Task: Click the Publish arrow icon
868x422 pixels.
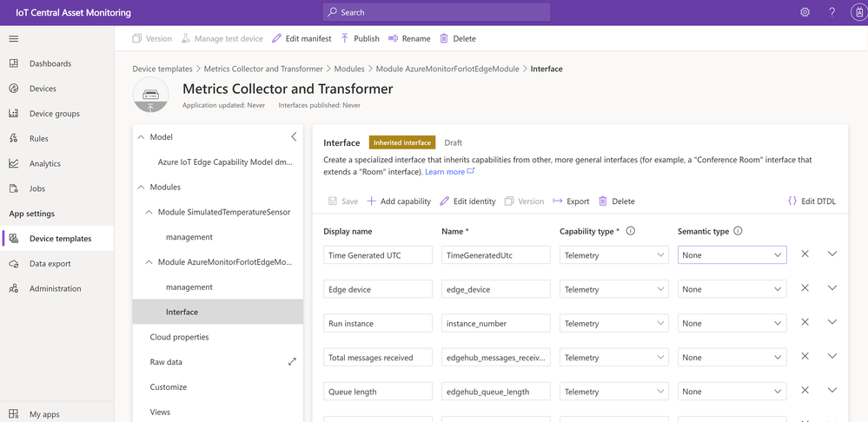Action: 344,39
